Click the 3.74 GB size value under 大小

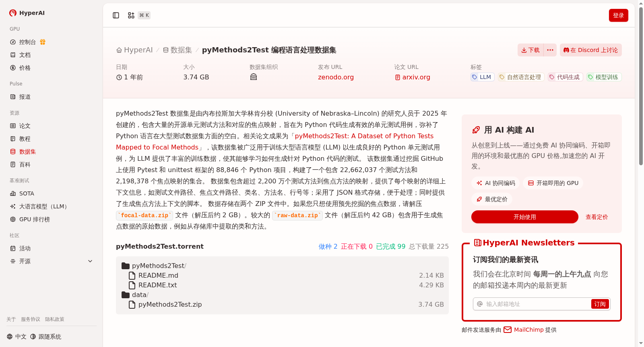point(196,77)
